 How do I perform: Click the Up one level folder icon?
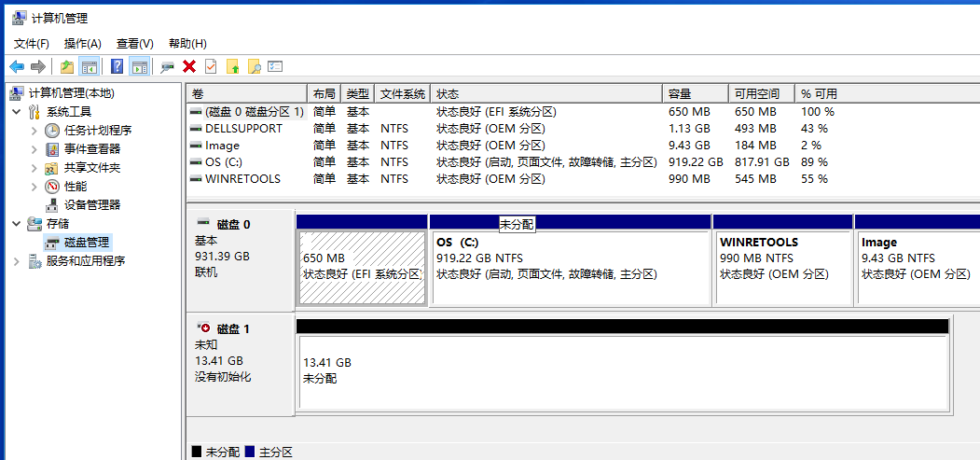67,66
